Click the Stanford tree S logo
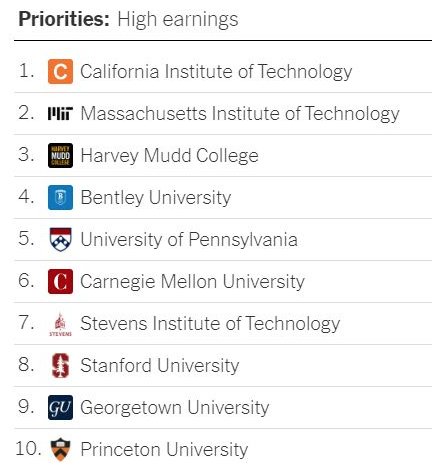442x474 pixels. [60, 365]
